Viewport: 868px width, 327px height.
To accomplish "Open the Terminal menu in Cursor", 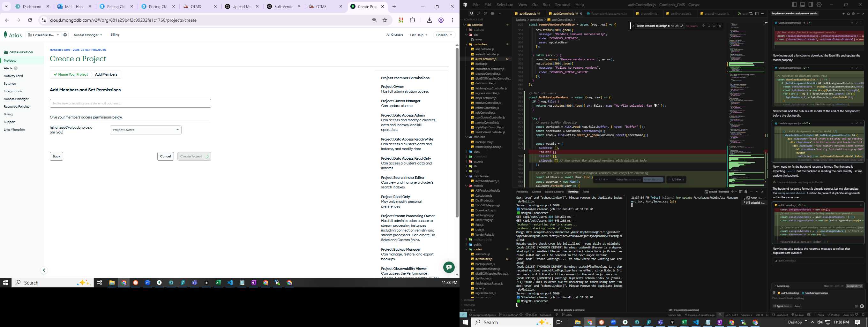I will coord(562,4).
